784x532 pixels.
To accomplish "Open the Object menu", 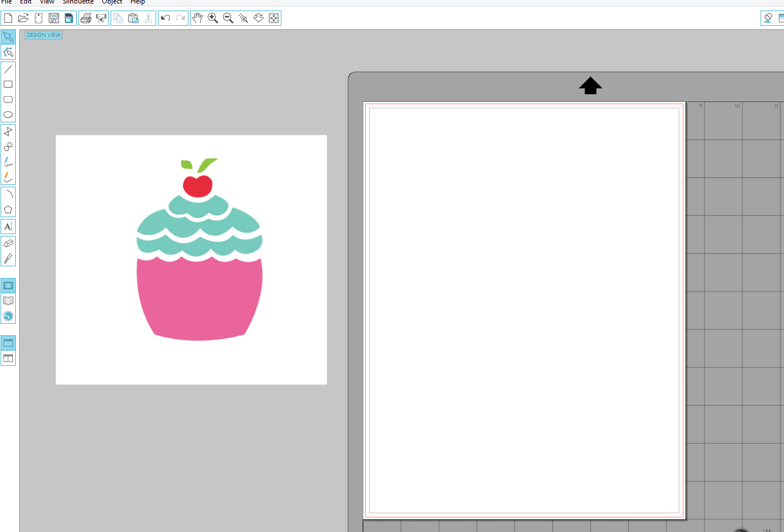I will 112,2.
